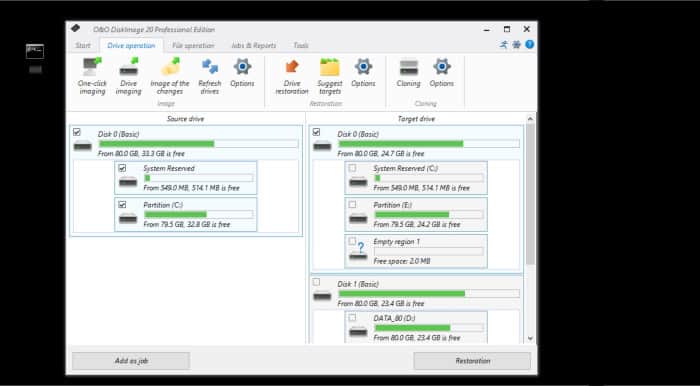The width and height of the screenshot is (700, 386).
Task: Open the command prompt desktop icon
Action: (34, 51)
